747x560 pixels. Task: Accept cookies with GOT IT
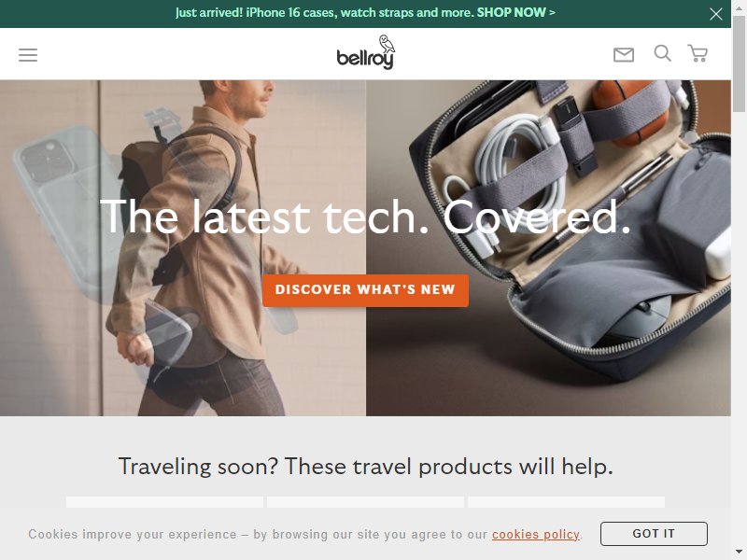click(x=654, y=533)
